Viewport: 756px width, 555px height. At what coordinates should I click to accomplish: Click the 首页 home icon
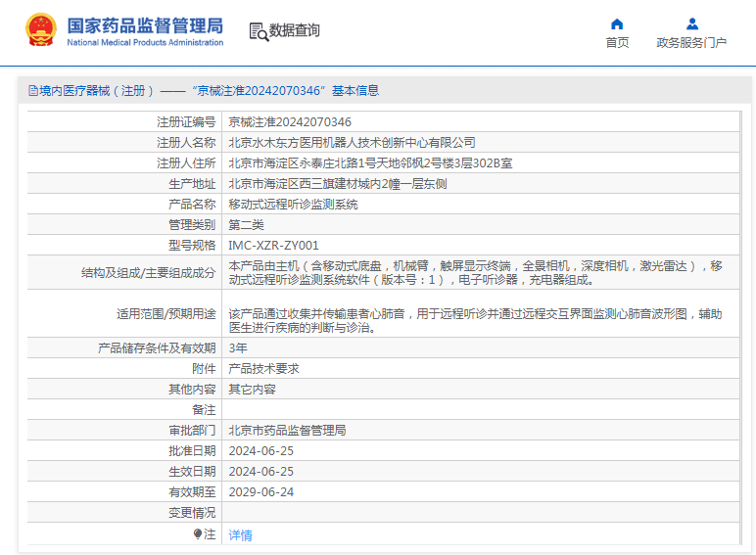[617, 24]
